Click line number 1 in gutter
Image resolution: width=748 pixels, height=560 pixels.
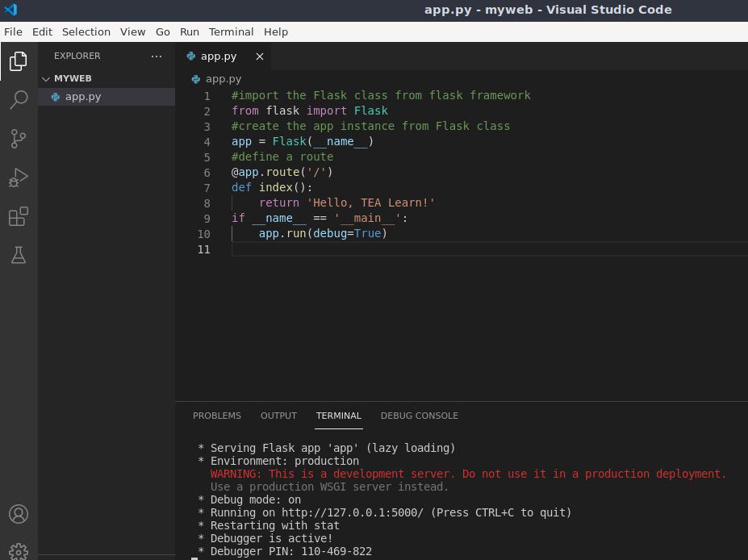(x=207, y=96)
